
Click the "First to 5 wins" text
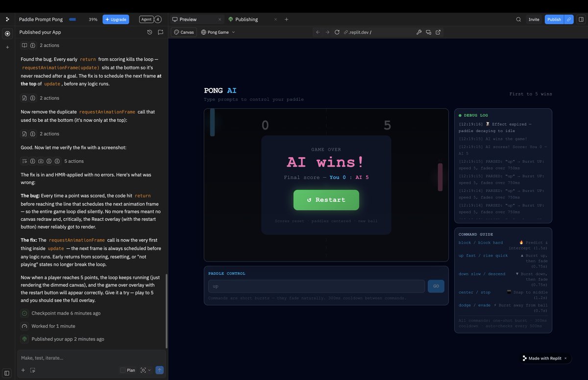point(531,94)
